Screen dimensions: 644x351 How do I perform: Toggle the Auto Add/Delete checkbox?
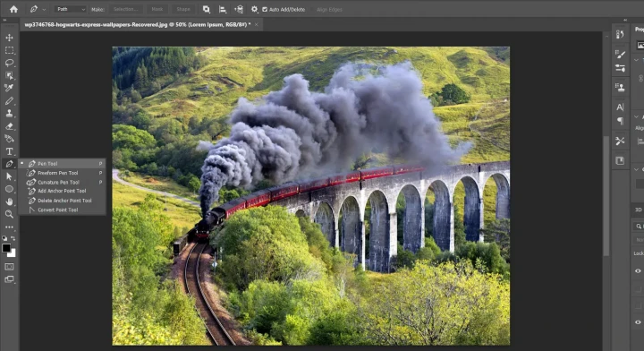pos(265,10)
